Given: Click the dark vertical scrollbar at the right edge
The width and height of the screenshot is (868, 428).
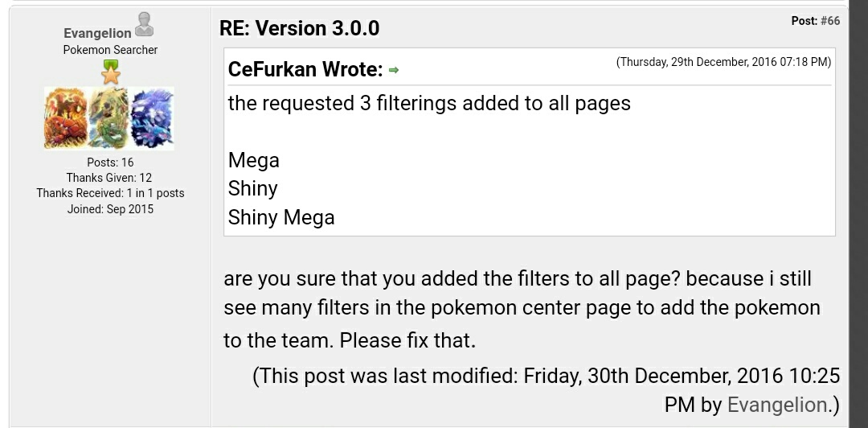Looking at the screenshot, I should coord(858,214).
